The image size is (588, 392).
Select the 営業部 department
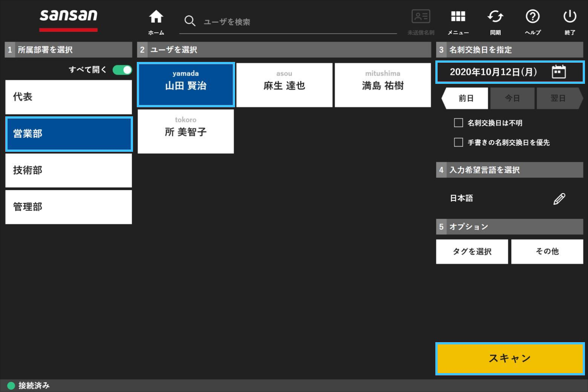68,134
